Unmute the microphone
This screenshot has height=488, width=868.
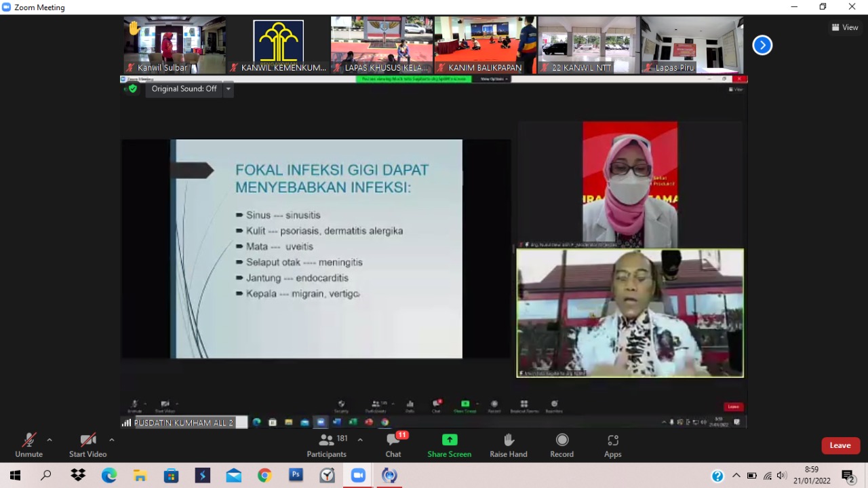28,445
